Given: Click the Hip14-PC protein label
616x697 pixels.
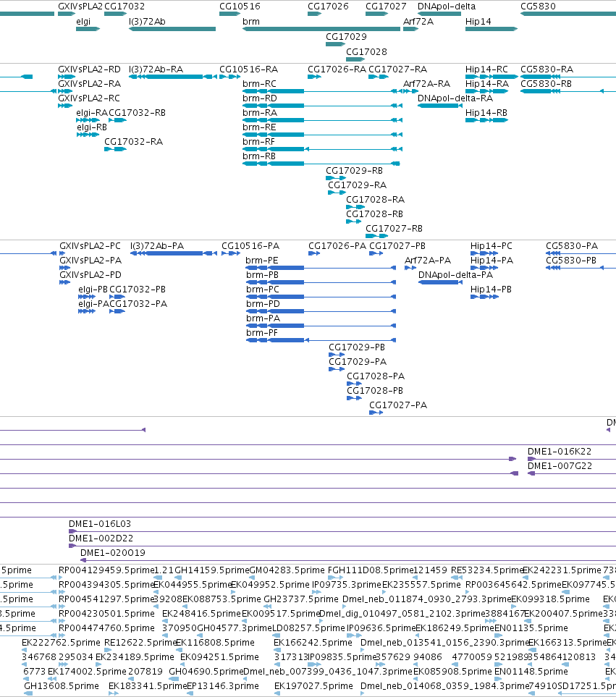Looking at the screenshot, I should tap(491, 246).
